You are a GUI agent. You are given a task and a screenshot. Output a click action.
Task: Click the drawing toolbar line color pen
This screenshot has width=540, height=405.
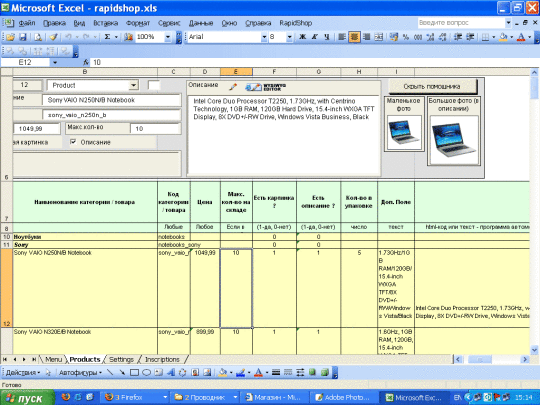pyautogui.click(x=240, y=372)
